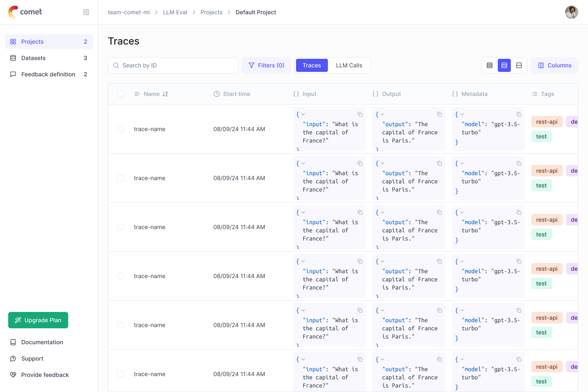Copy Metadata JSON in third trace row
The image size is (588, 392).
pos(519,212)
